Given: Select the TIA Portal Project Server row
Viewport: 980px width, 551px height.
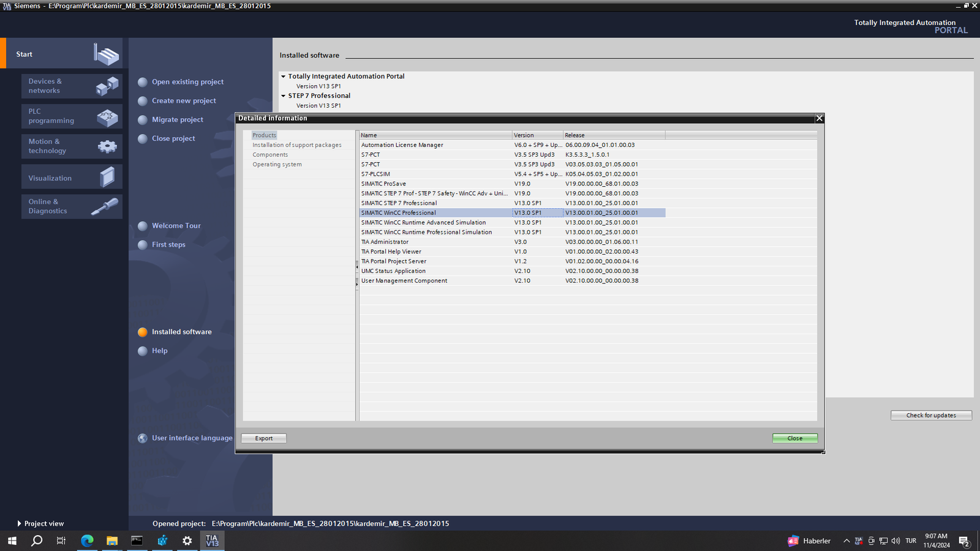Looking at the screenshot, I should pyautogui.click(x=512, y=261).
